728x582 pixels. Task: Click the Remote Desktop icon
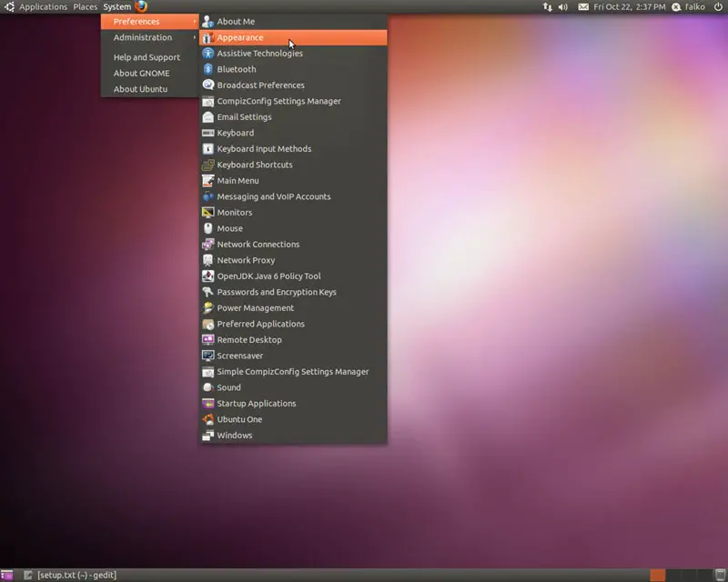pos(208,340)
